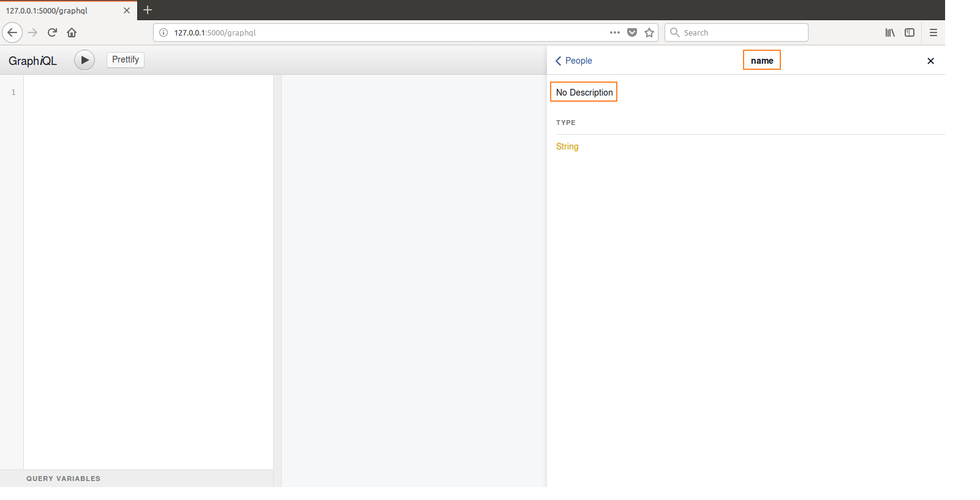The image size is (980, 500).
Task: Run the query with the play button
Action: [x=85, y=60]
